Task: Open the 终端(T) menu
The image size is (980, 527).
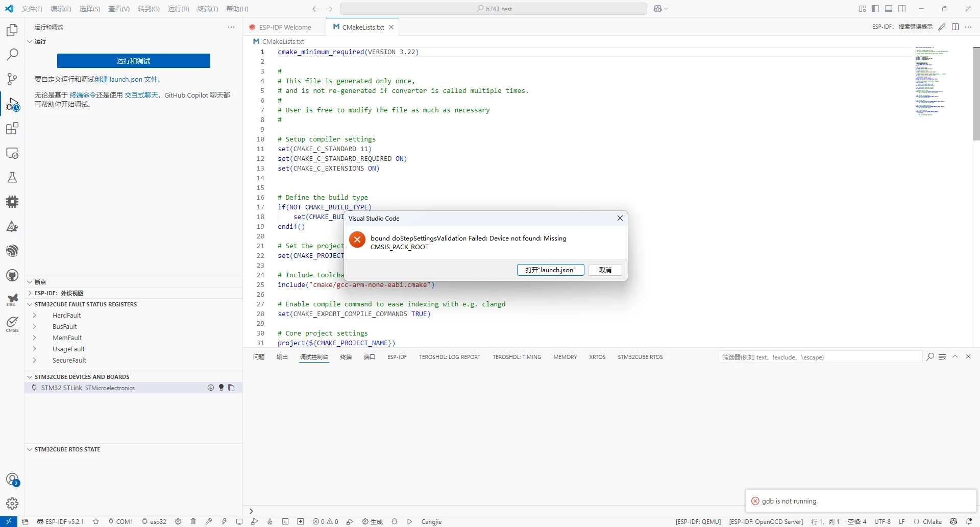Action: point(208,9)
